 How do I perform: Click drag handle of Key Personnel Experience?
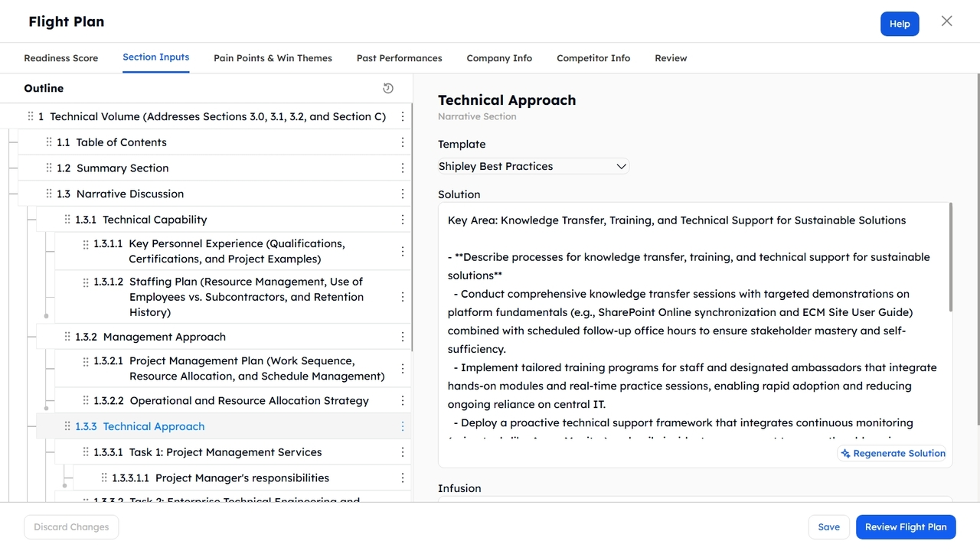coord(86,244)
